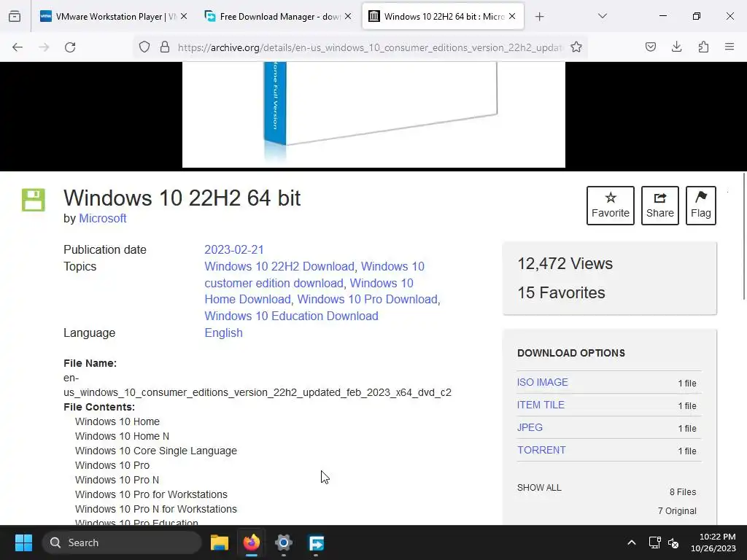Viewport: 747px width, 560px height.
Task: Click the '7 Original' files text
Action: [677, 511]
